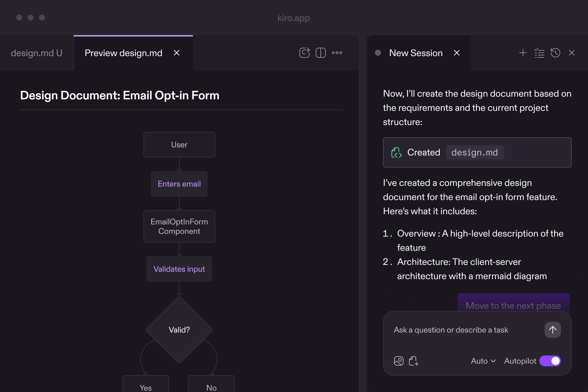Image resolution: width=588 pixels, height=392 pixels.
Task: Expand the Auto model dropdown
Action: [483, 361]
